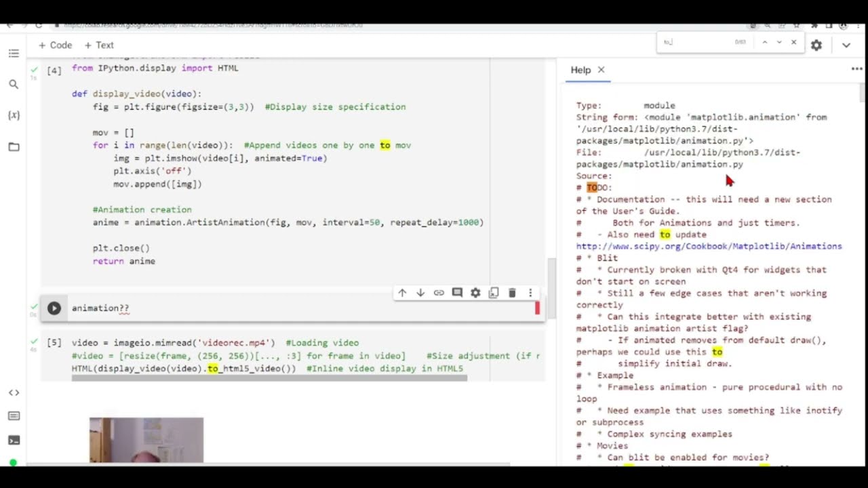Click the find-in-page search field
The height and width of the screenshot is (488, 868).
695,42
